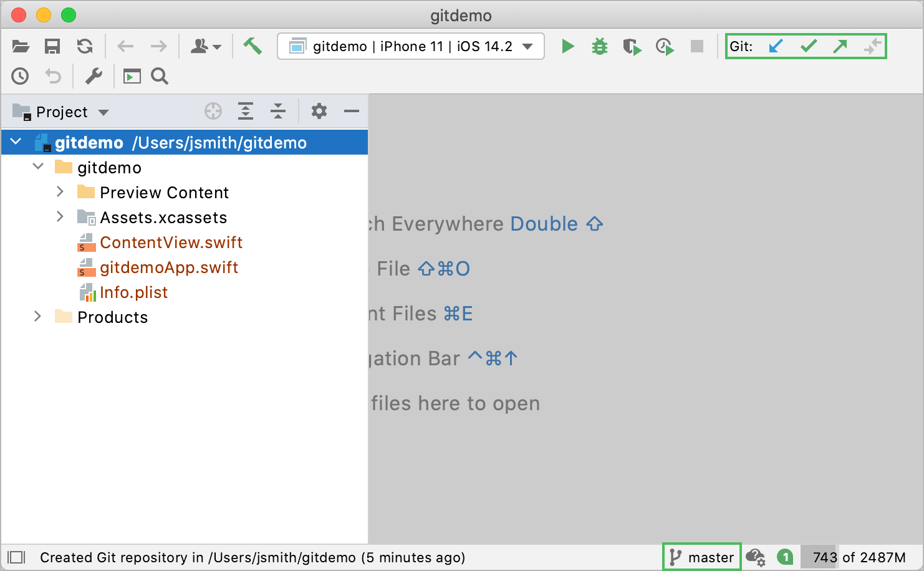Profile the app with clock-play icon
Viewport: 924px width, 571px height.
[665, 46]
